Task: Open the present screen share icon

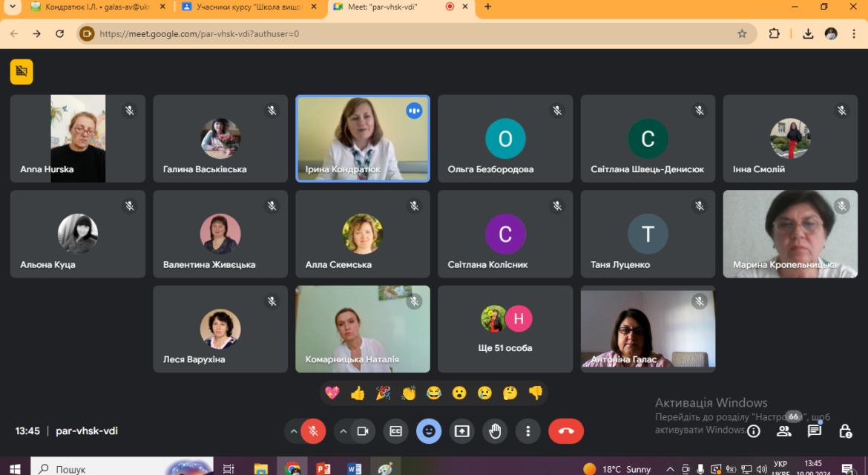Action: coord(461,431)
